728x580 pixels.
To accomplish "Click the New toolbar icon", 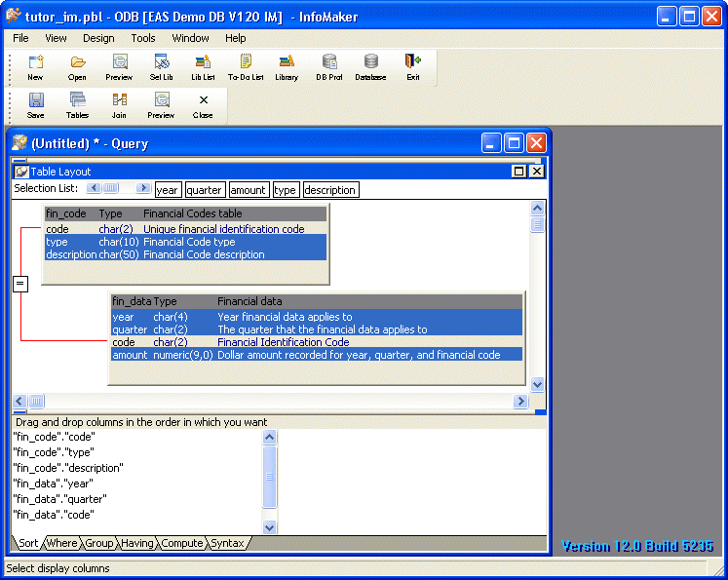I will (35, 67).
